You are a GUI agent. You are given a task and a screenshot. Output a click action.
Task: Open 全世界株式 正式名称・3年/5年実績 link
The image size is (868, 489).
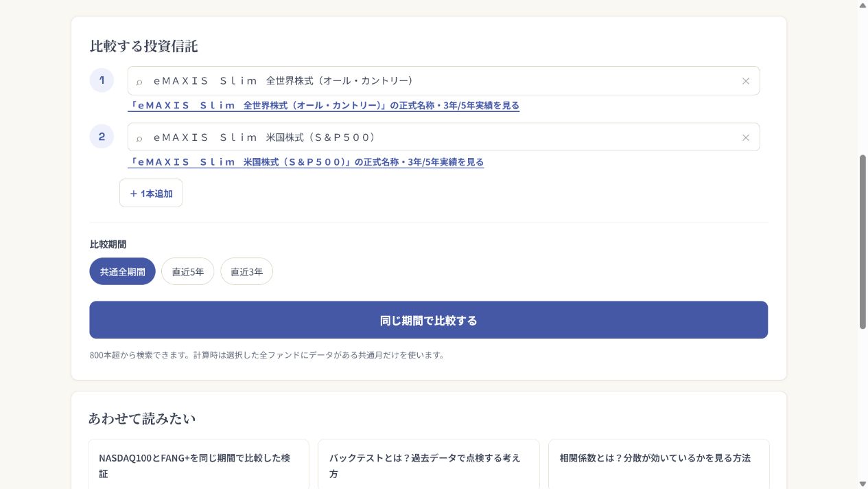pyautogui.click(x=323, y=106)
